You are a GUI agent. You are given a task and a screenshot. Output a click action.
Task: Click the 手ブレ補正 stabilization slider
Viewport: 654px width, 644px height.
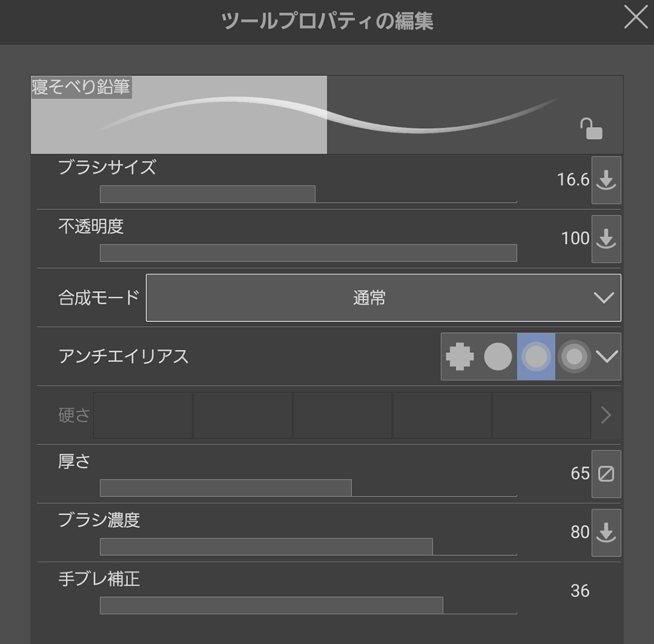click(x=308, y=605)
